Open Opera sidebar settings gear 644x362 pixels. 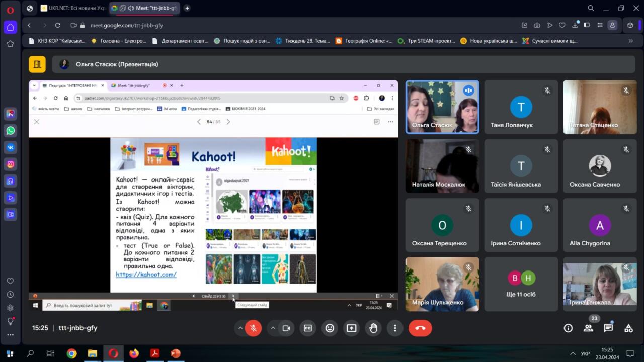point(10,308)
